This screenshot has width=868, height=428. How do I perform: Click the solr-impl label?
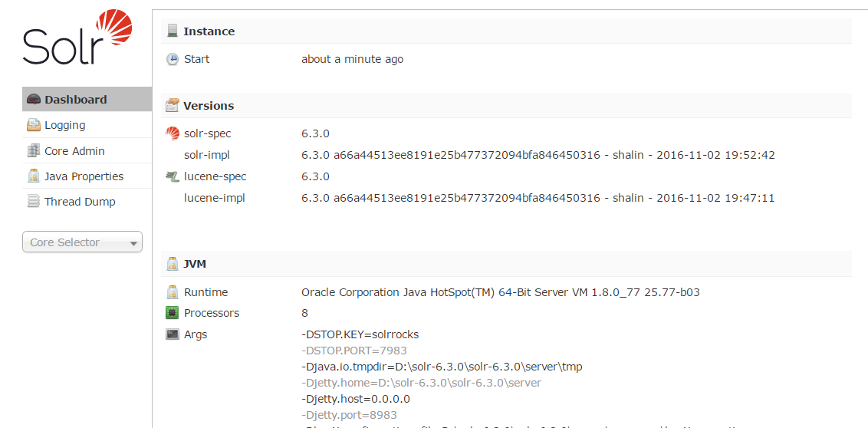206,155
